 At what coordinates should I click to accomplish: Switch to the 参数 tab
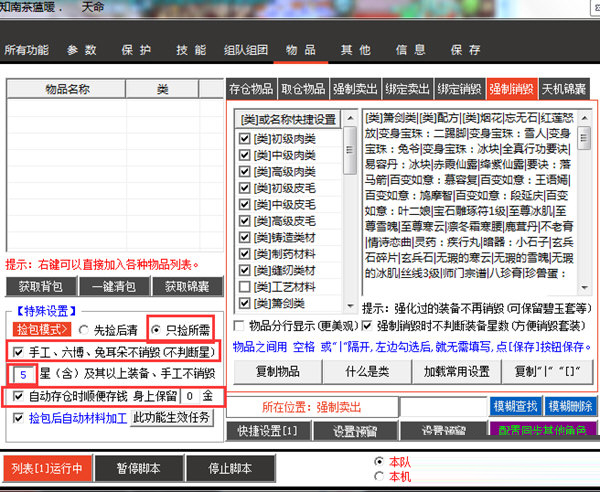pos(82,50)
